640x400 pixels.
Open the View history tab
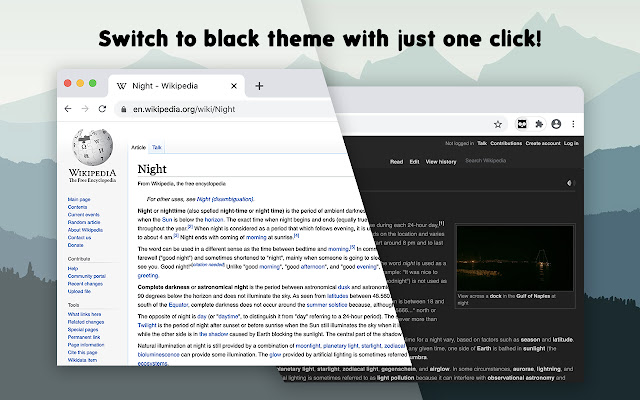(x=439, y=161)
